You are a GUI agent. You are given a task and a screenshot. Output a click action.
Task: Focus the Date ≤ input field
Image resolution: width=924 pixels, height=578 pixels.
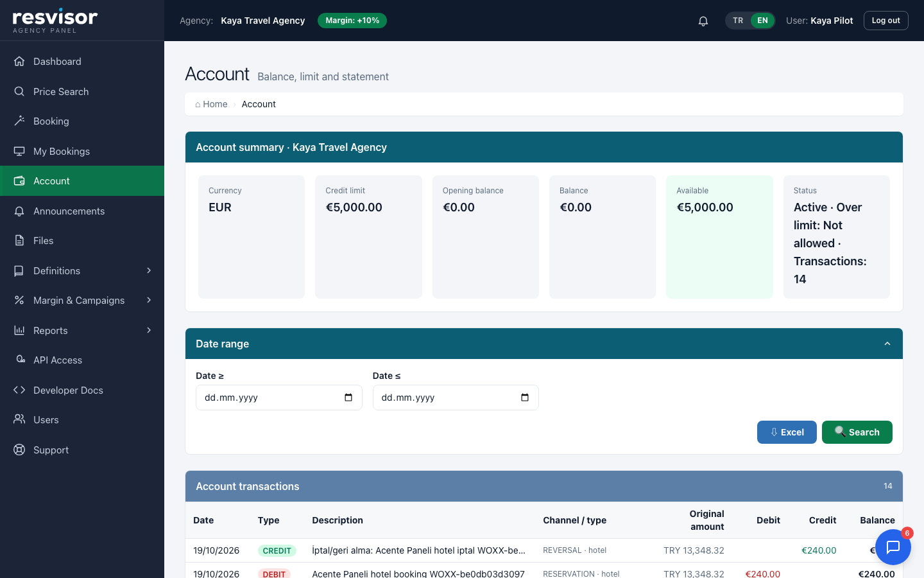coord(456,398)
